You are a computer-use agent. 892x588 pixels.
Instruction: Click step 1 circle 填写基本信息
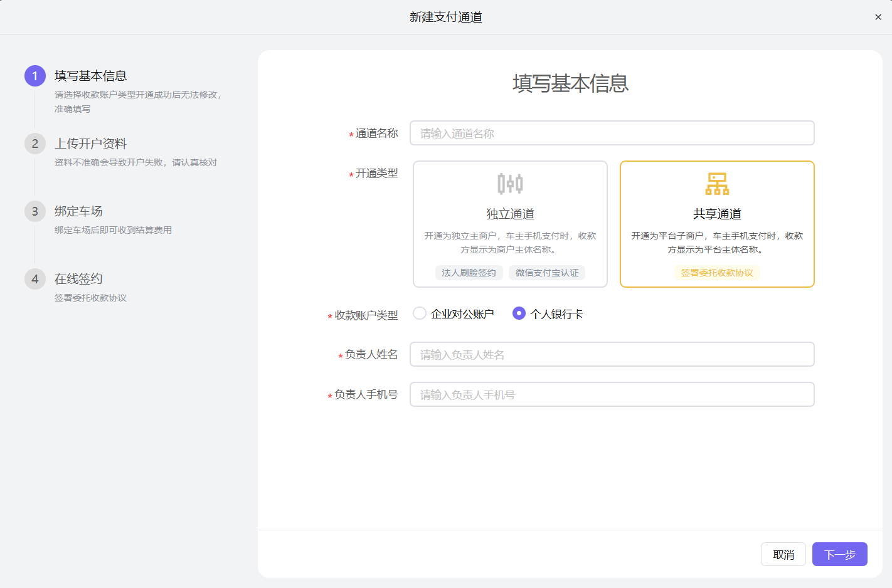pos(35,75)
